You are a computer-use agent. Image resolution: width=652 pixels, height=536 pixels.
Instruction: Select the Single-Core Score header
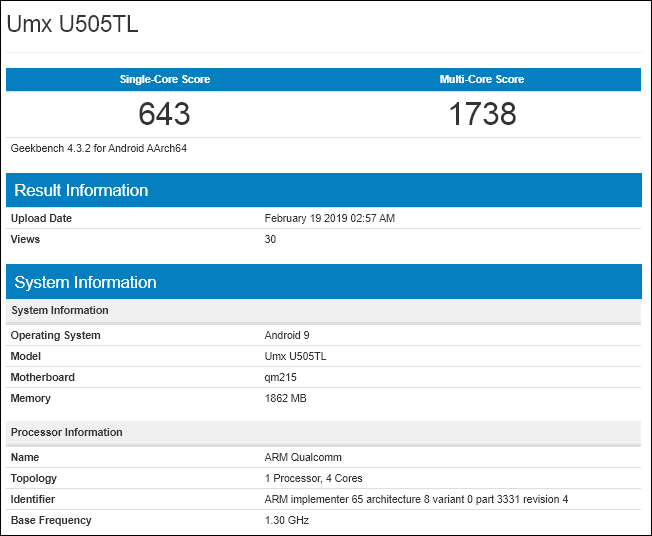(x=165, y=79)
